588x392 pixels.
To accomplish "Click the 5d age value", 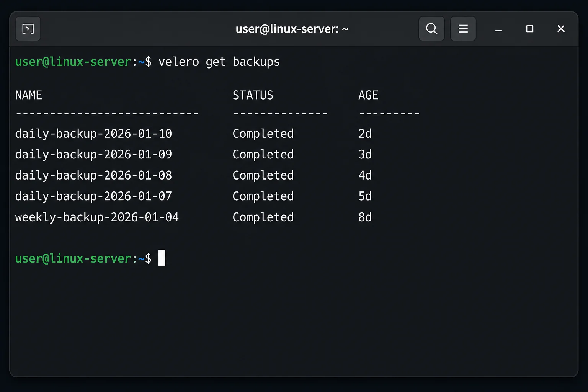I will tap(365, 196).
